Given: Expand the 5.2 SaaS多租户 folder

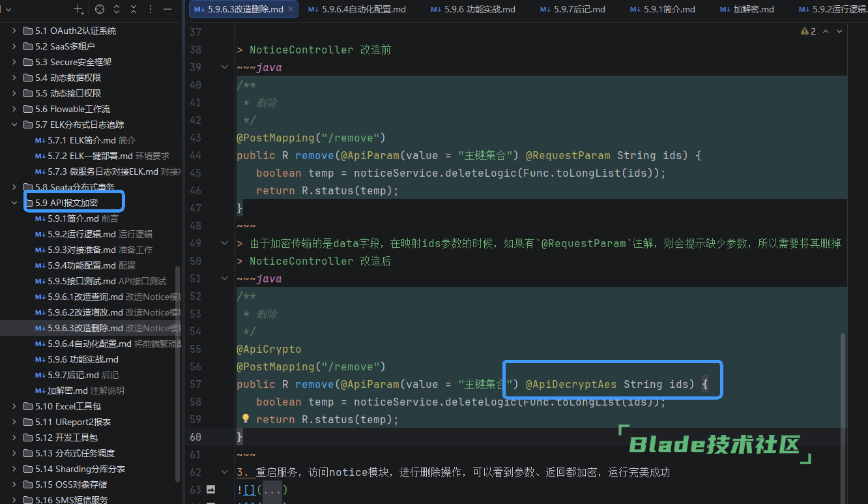Looking at the screenshot, I should pos(14,46).
